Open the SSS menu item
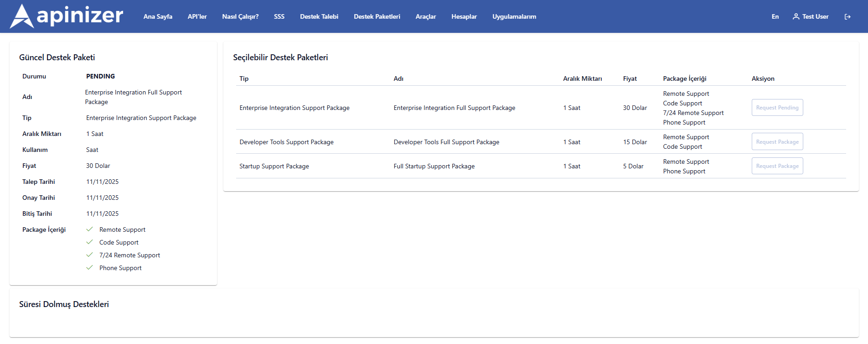 point(279,17)
